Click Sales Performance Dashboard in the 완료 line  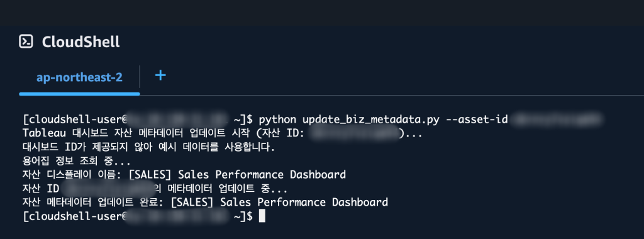coord(304,202)
